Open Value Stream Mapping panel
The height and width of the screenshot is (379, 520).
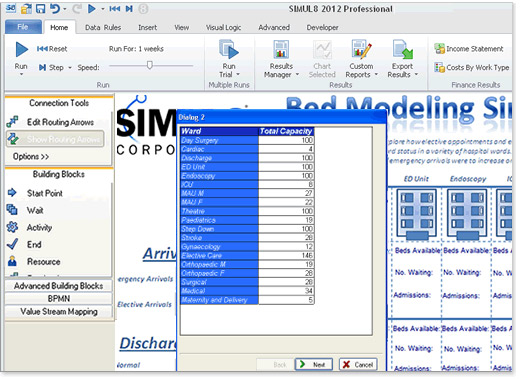(59, 312)
